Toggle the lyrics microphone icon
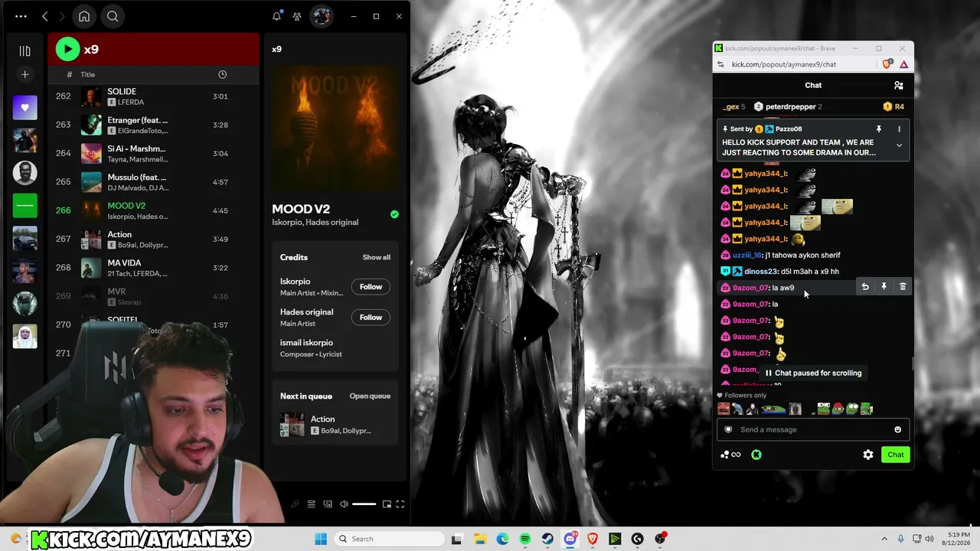 (x=295, y=504)
